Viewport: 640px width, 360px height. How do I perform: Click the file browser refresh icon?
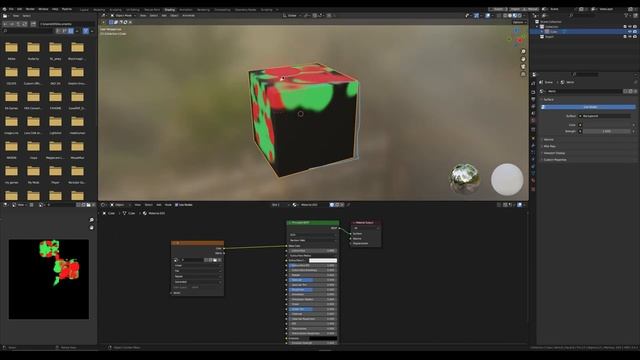click(x=26, y=24)
